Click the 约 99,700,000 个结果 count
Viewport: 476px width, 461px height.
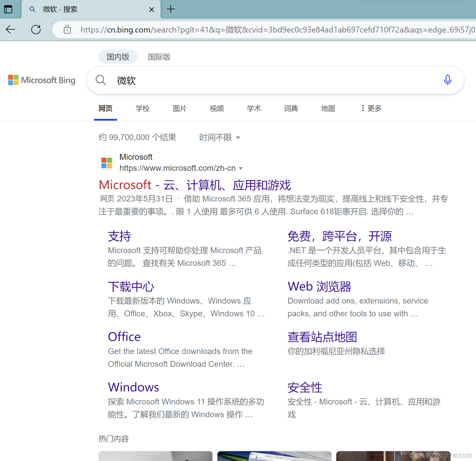(137, 137)
